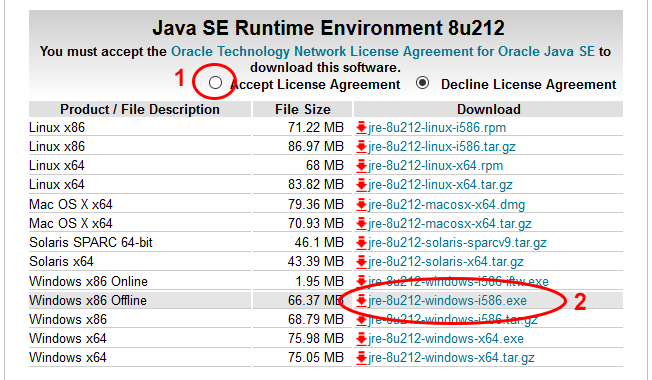Download jre-8u212-linux-x64.tar.gz file link
652x380 pixels.
[x=440, y=185]
